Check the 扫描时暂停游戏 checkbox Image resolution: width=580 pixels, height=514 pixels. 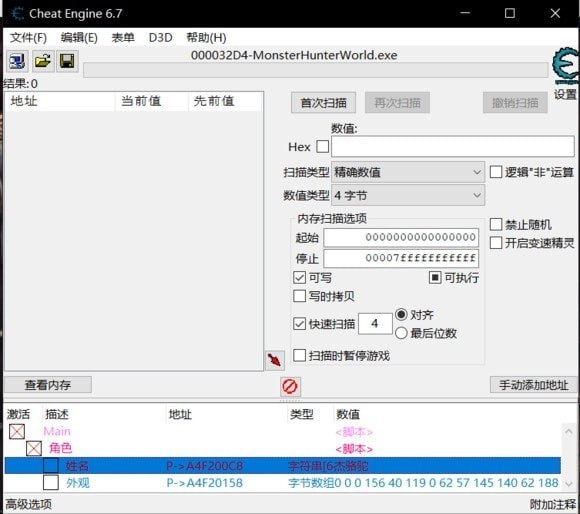pyautogui.click(x=299, y=356)
